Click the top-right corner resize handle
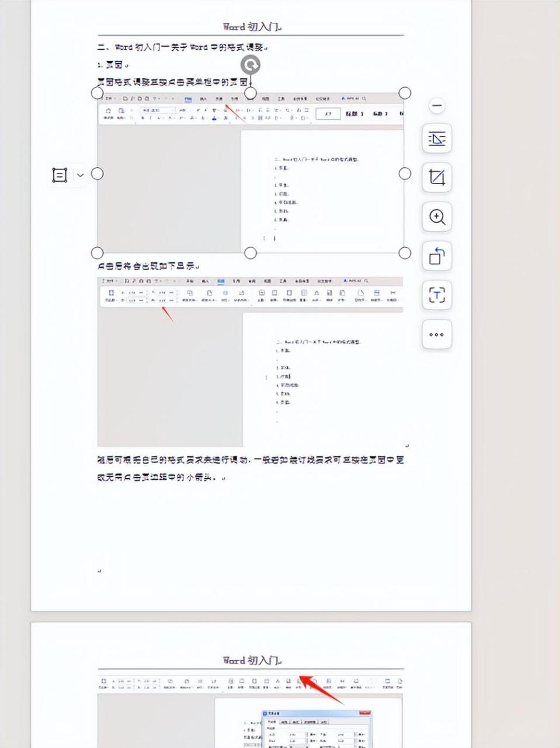The height and width of the screenshot is (748, 560). click(405, 93)
